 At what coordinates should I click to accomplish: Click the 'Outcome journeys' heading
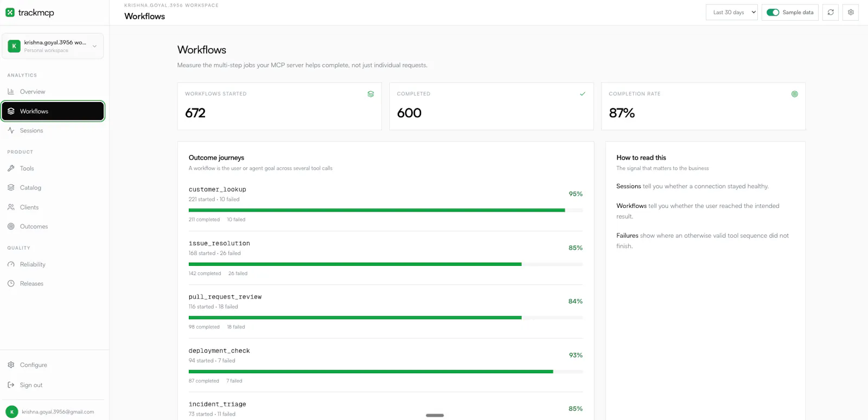[x=216, y=158]
